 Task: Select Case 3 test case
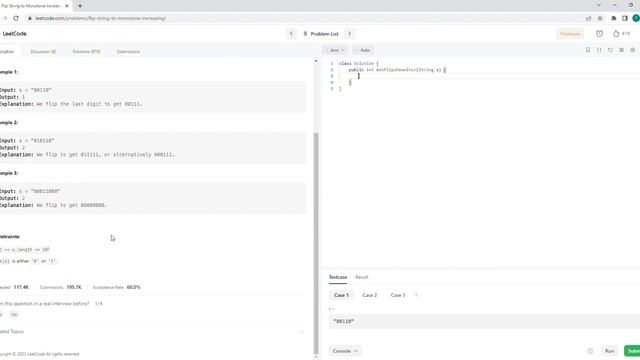(x=398, y=295)
